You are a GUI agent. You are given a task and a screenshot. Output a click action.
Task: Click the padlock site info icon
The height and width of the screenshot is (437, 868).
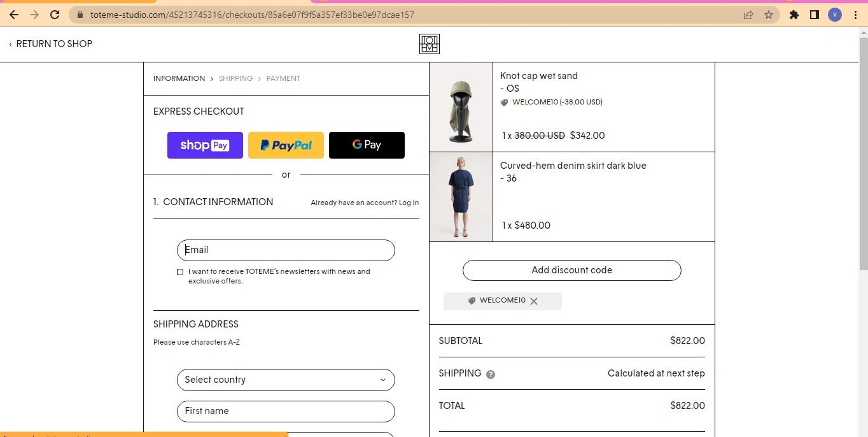click(x=80, y=15)
